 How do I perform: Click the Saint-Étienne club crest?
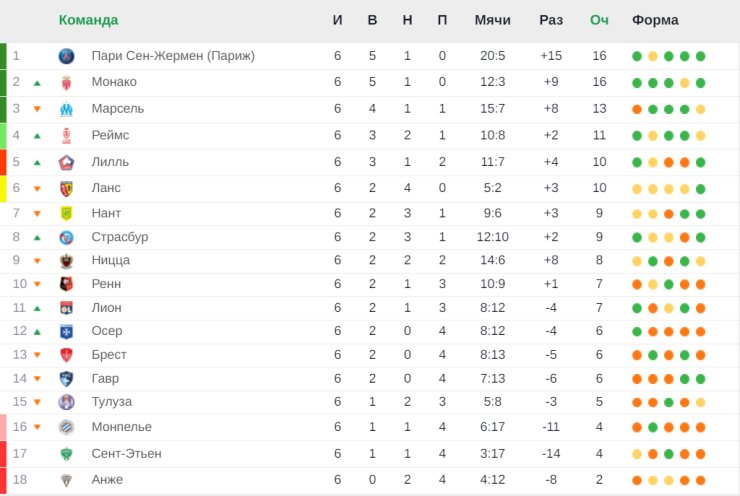point(66,454)
